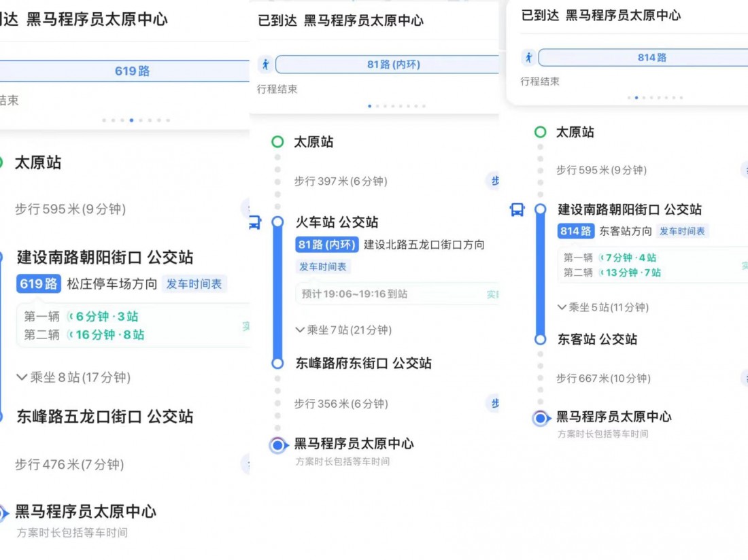Image resolution: width=748 pixels, height=560 pixels.
Task: Tap destination marker beside 黑马程序员太原中心 in right panel
Action: [x=541, y=418]
